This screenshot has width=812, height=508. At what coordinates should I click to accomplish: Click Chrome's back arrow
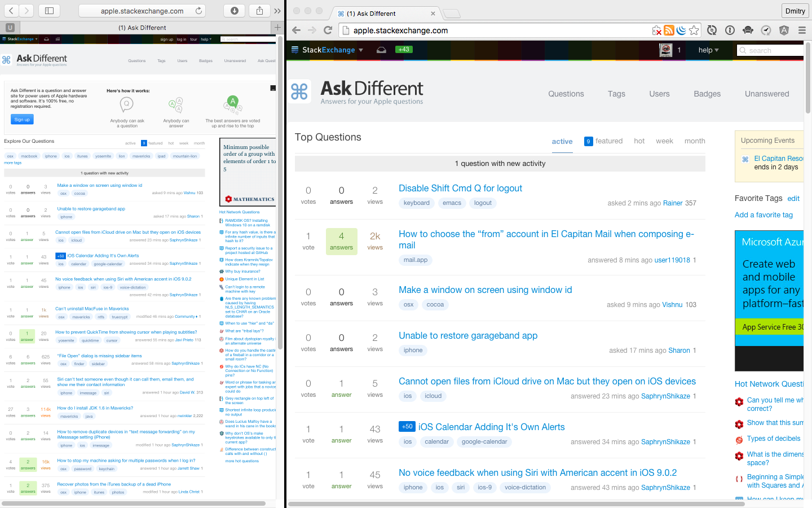pos(297,30)
